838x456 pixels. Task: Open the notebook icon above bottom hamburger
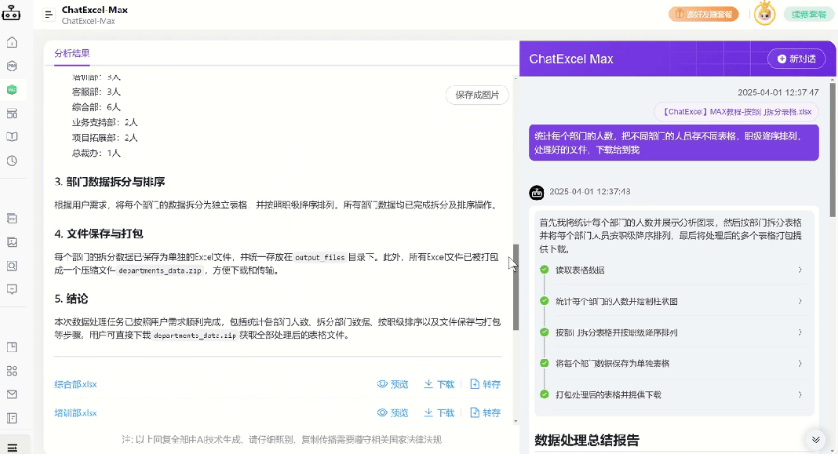pos(12,418)
